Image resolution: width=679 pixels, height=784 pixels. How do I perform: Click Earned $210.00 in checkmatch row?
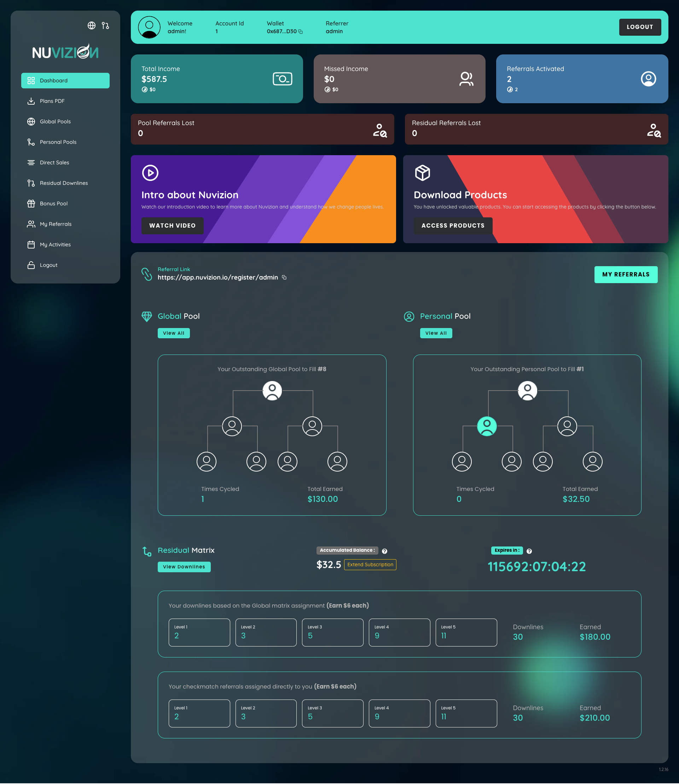pos(594,718)
